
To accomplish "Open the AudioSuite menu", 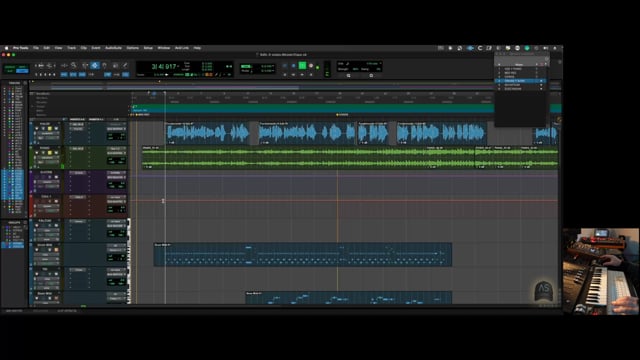I will coord(113,48).
